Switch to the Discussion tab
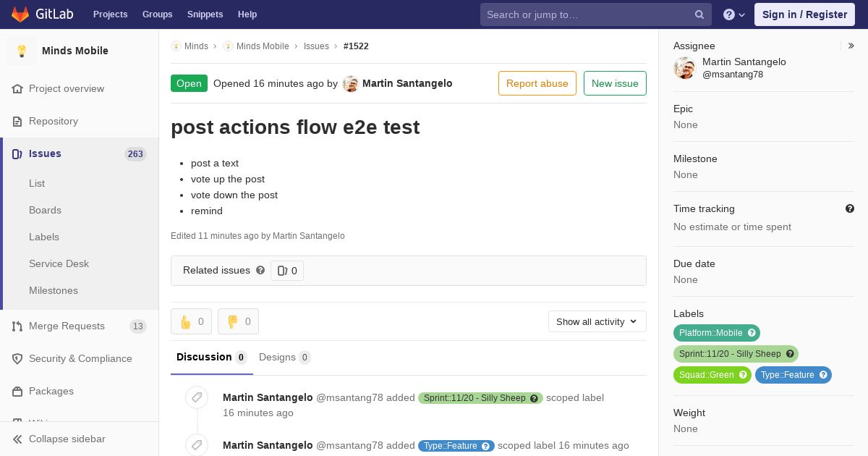868x456 pixels. (x=212, y=357)
